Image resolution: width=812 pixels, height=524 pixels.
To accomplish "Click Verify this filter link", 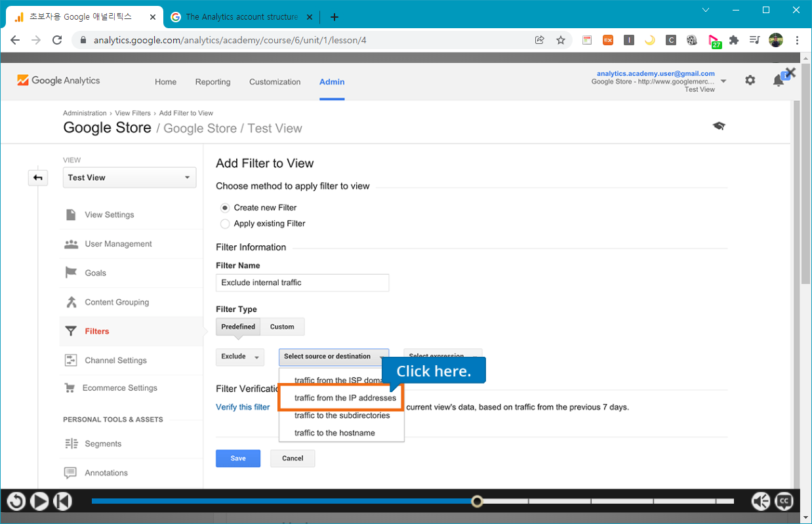I will 243,407.
